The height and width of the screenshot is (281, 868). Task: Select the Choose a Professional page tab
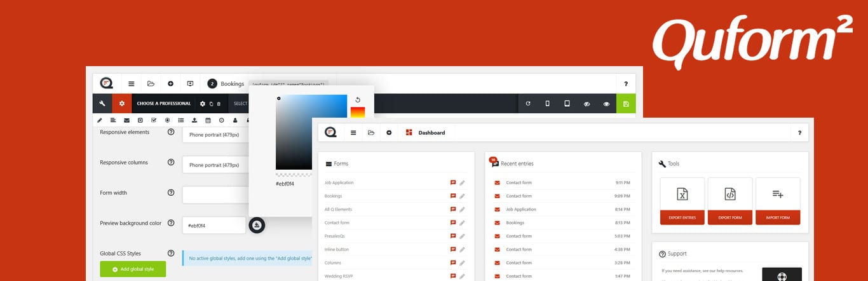point(164,104)
